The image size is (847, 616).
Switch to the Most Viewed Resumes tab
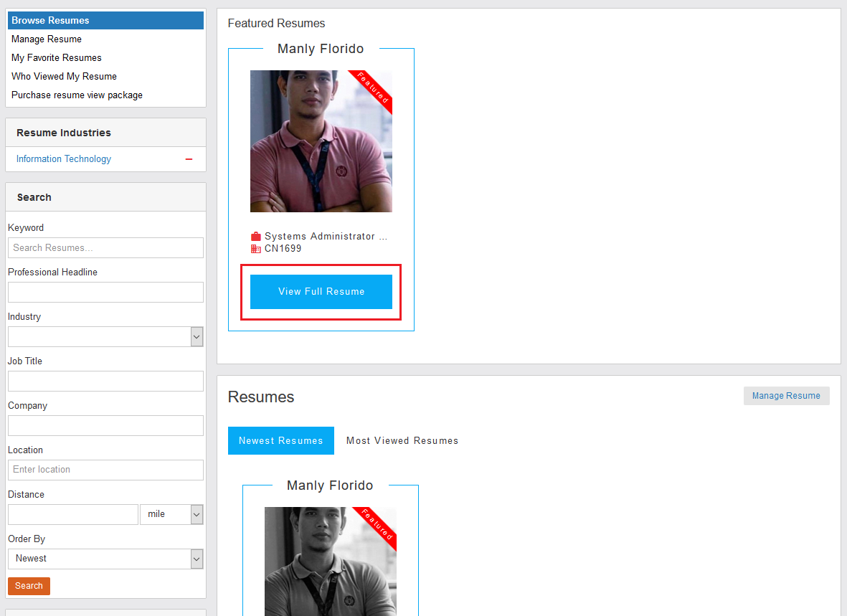402,441
